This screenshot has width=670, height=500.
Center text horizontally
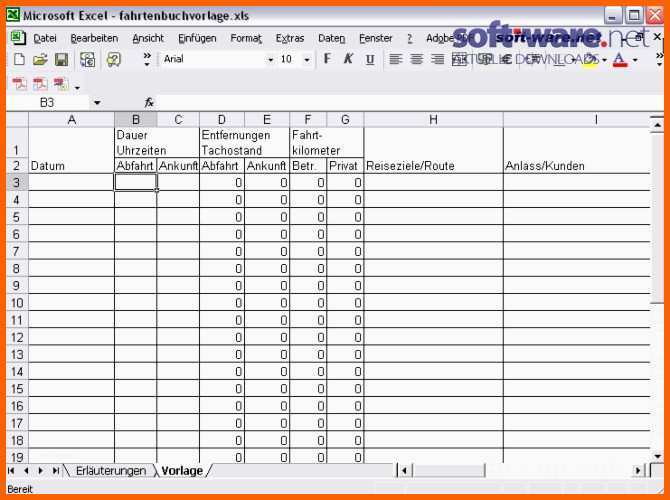click(416, 59)
